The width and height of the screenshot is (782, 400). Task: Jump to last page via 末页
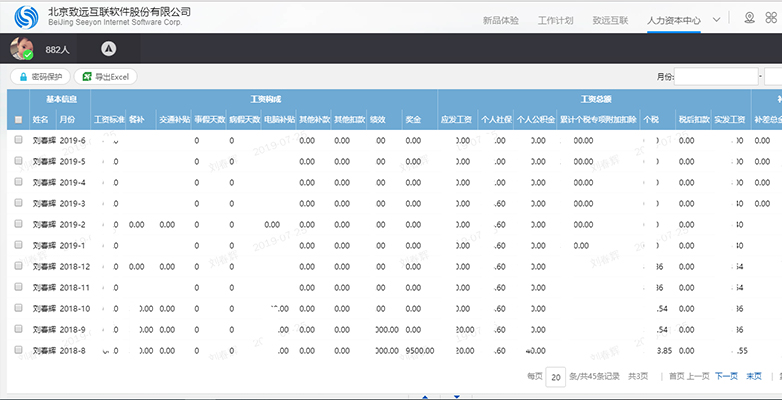pos(753,376)
